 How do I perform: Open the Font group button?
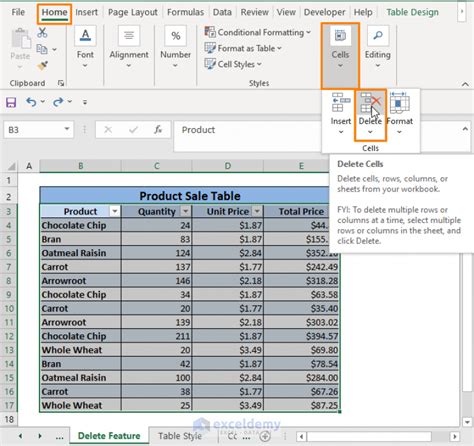(x=85, y=47)
